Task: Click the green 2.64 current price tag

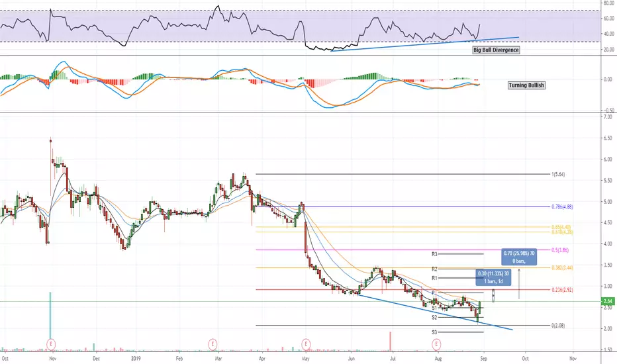Action: [608, 301]
